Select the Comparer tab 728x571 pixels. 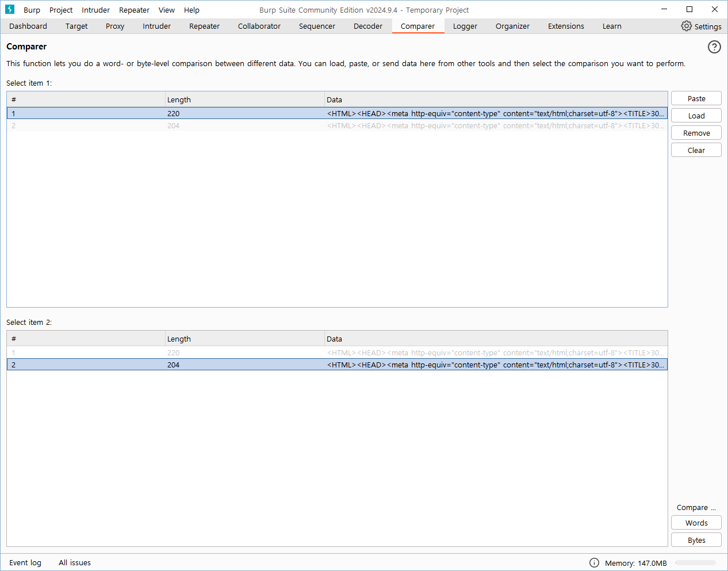418,26
